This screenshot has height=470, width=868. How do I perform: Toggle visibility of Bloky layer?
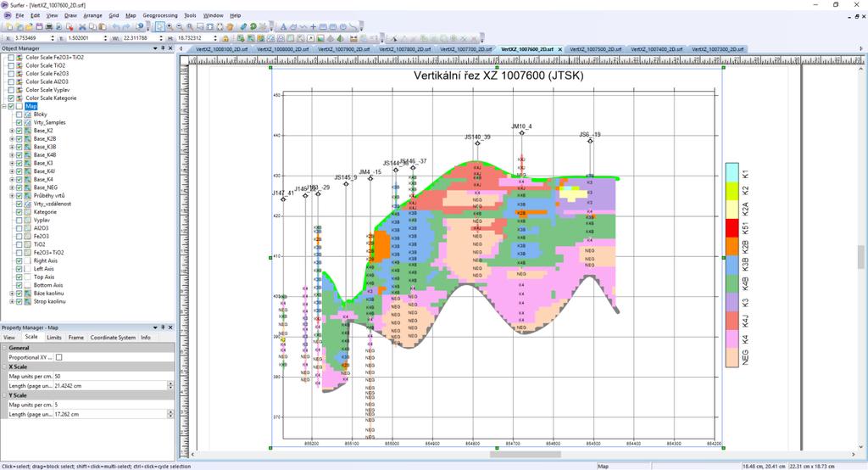(19, 115)
